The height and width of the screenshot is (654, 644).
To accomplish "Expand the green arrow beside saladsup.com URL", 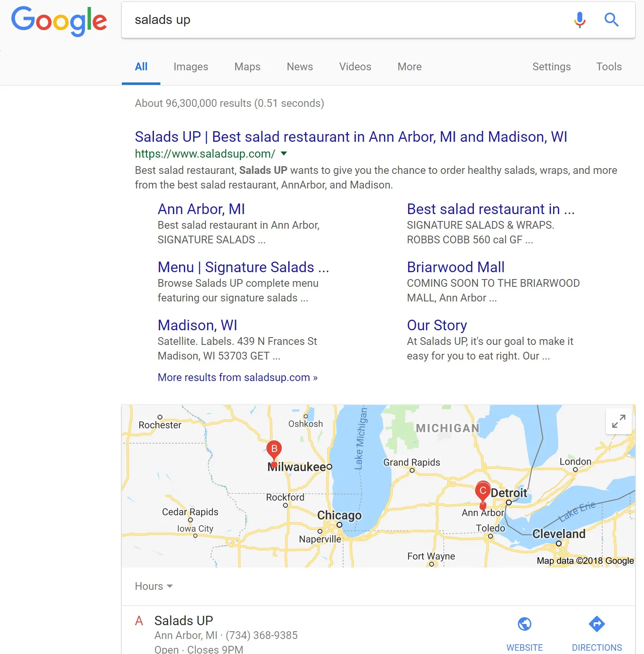I will [x=284, y=154].
